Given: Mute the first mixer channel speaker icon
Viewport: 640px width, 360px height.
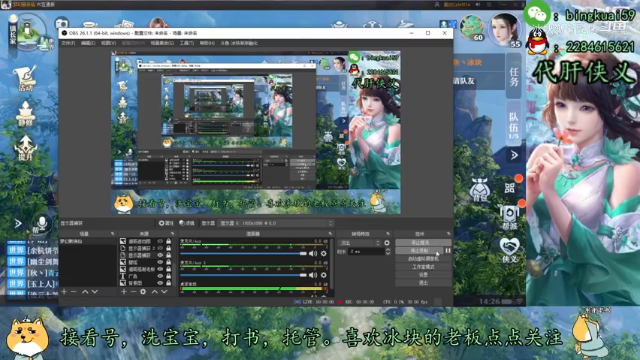Looking at the screenshot, I should (x=313, y=253).
